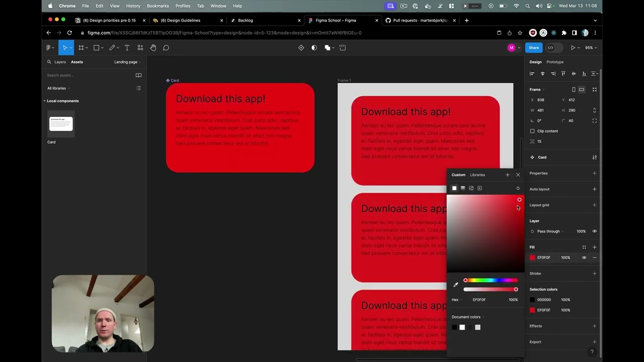Set frame orientation to portrait

[x=574, y=89]
